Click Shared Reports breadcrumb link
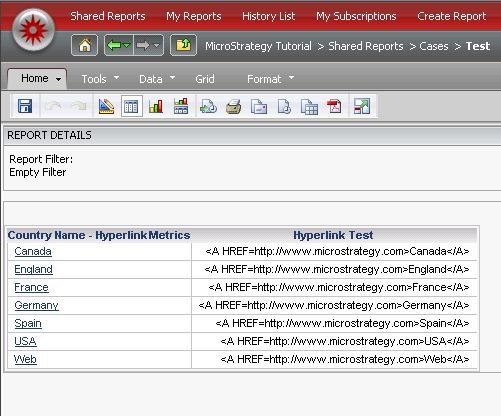Screen dimensions: 501x416 (x=366, y=46)
